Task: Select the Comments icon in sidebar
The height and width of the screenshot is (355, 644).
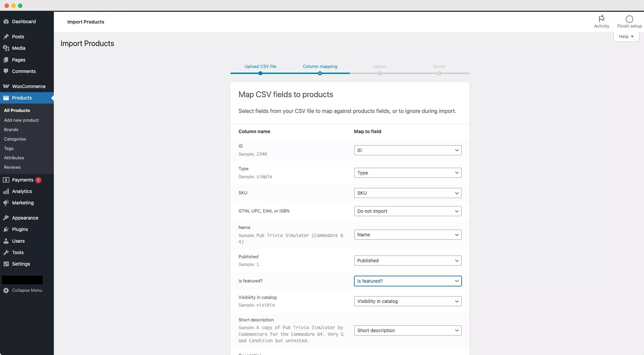Action: [6, 71]
